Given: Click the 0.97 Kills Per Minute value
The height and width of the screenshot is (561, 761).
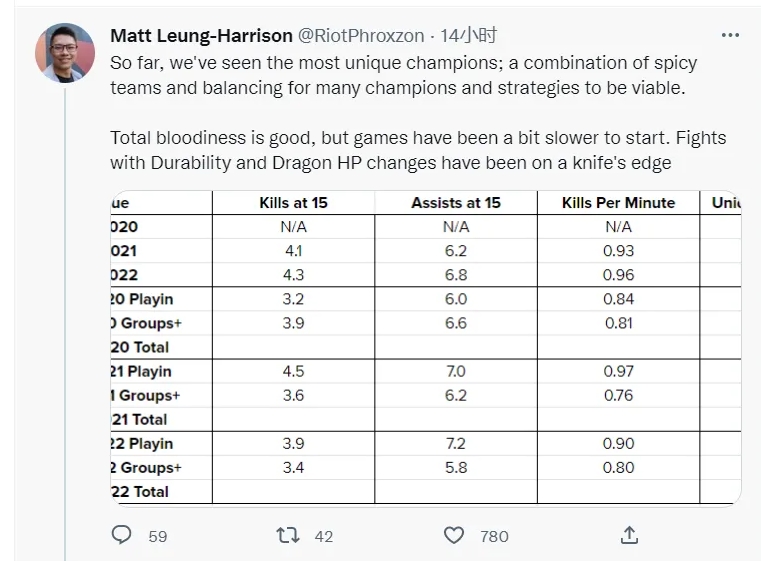Looking at the screenshot, I should tap(618, 371).
